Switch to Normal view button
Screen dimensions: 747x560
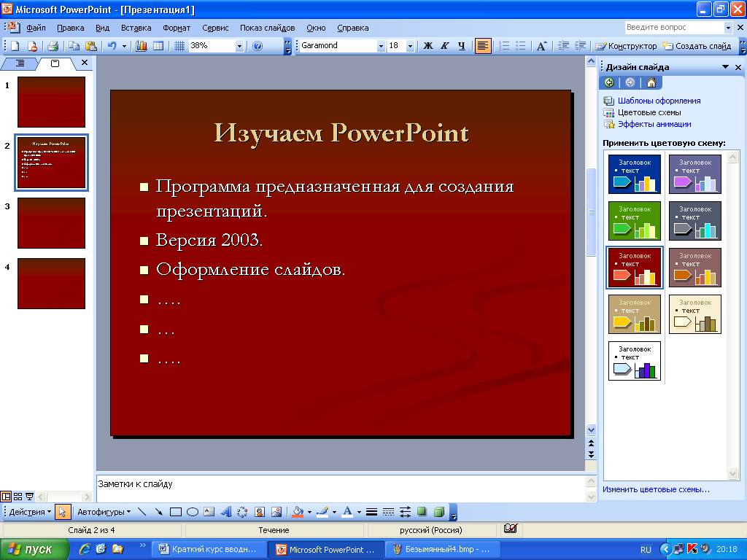[6, 497]
